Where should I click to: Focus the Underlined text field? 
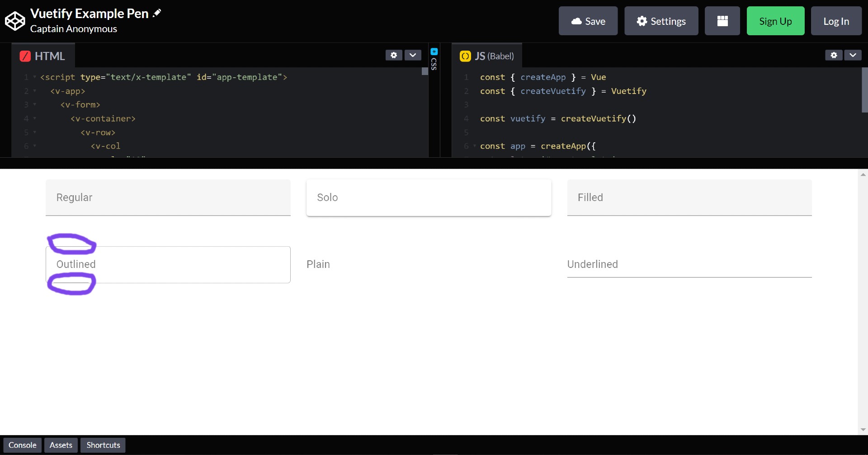coord(689,264)
